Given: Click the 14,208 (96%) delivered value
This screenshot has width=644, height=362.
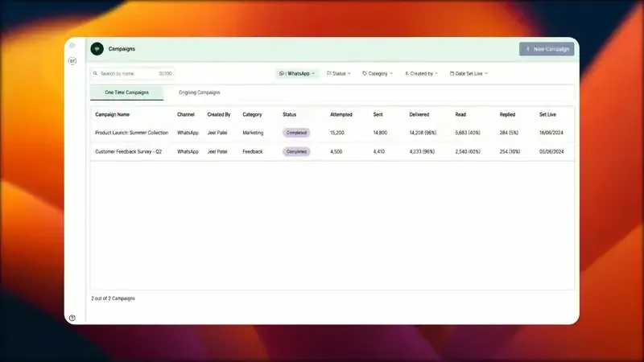Looking at the screenshot, I should 423,133.
